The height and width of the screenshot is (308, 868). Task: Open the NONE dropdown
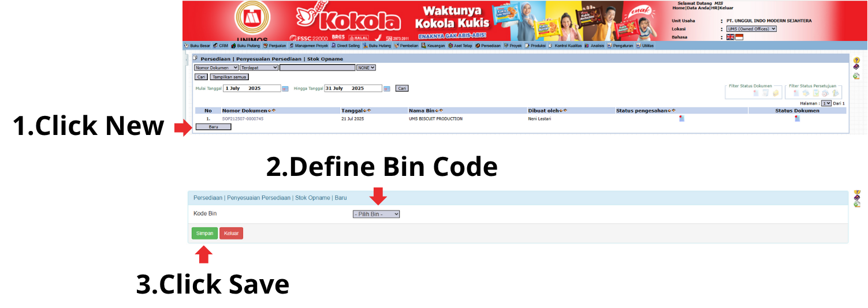coord(366,67)
